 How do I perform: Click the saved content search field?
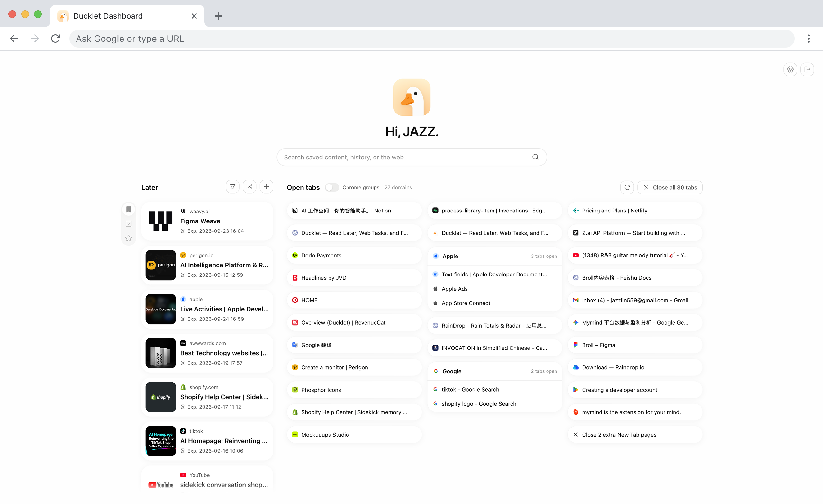pos(411,157)
